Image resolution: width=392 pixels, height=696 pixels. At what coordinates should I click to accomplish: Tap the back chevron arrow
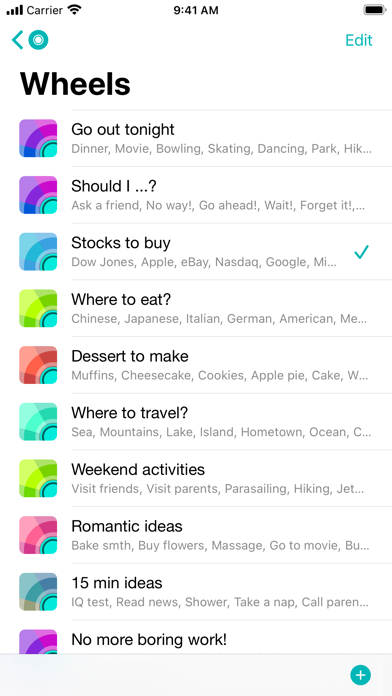click(17, 40)
